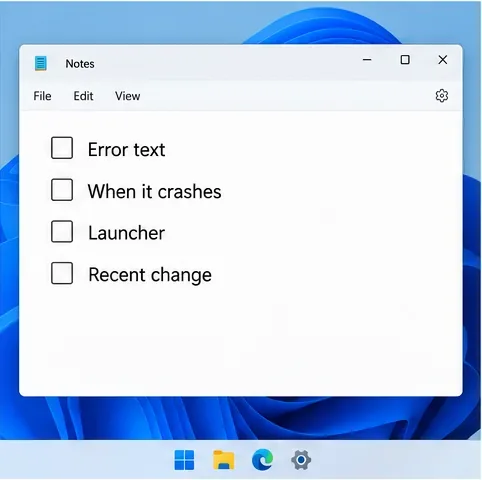
Task: Mark the 'Recent change' checkbox
Action: pos(62,273)
